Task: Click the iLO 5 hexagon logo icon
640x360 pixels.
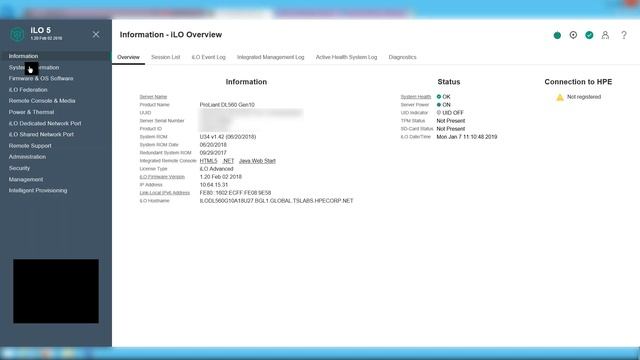Action: (17, 34)
